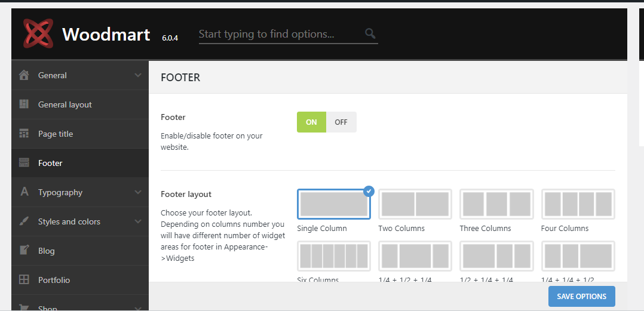Click the Enable/disable footer description text
Image resolution: width=644 pixels, height=311 pixels.
[x=211, y=141]
